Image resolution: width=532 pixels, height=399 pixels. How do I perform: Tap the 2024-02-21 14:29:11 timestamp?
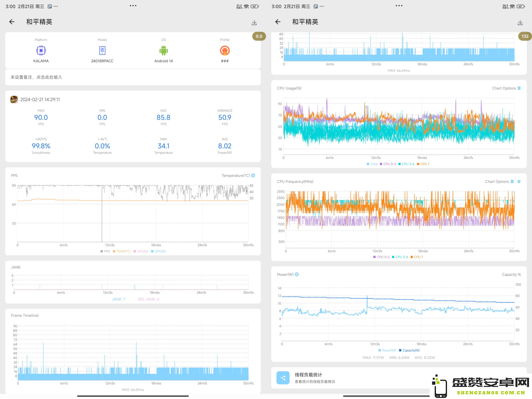40,100
